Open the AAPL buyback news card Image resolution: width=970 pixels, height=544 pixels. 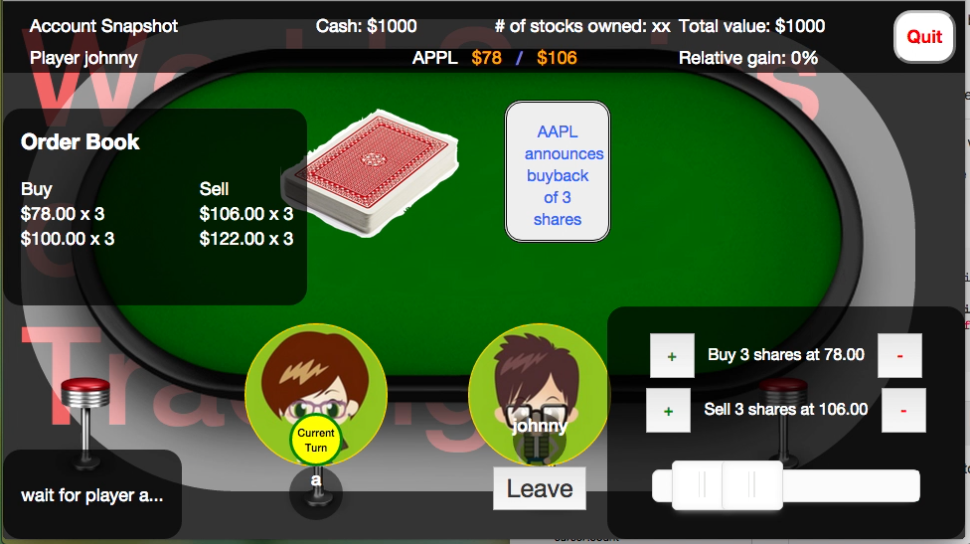pos(557,171)
